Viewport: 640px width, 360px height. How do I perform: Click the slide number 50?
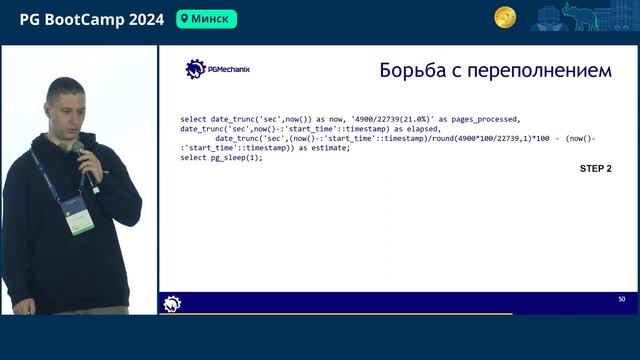622,299
